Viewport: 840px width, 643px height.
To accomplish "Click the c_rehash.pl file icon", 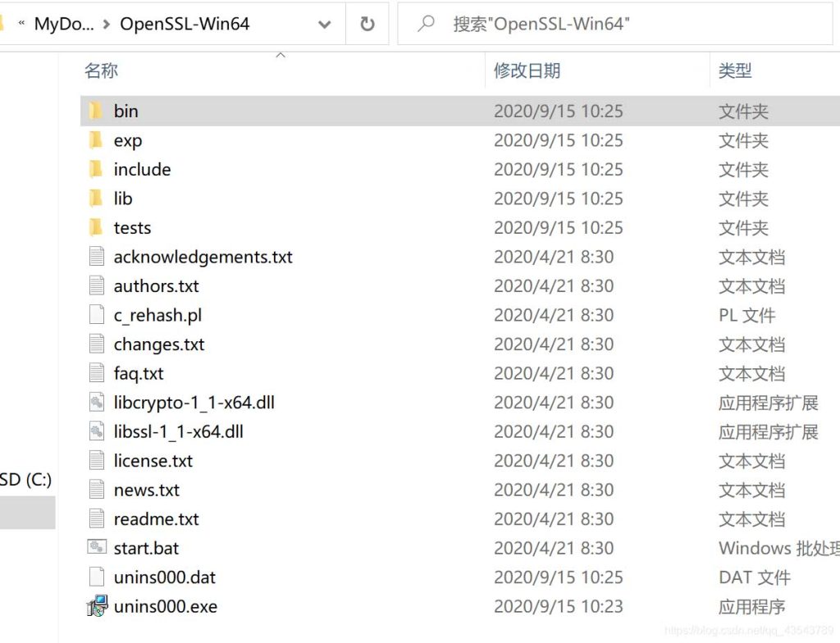I will 97,315.
